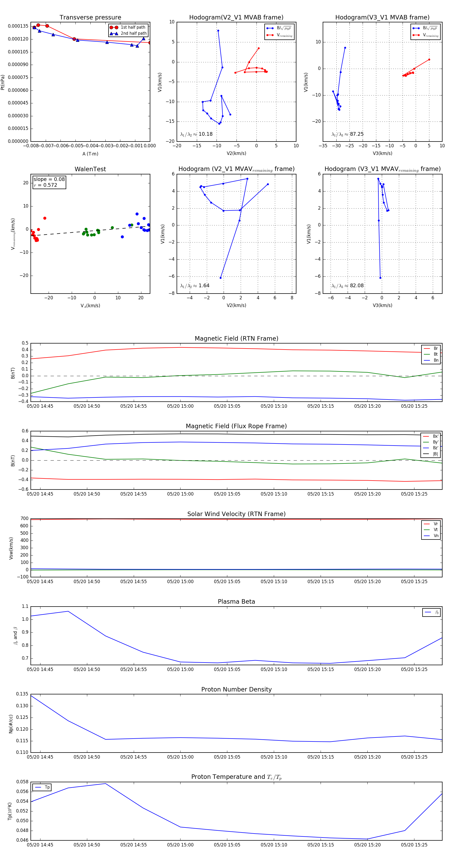Click the "Np(#/cc)" y-axis label
Image resolution: width=473 pixels, height=868 pixels.
pyautogui.click(x=11, y=723)
